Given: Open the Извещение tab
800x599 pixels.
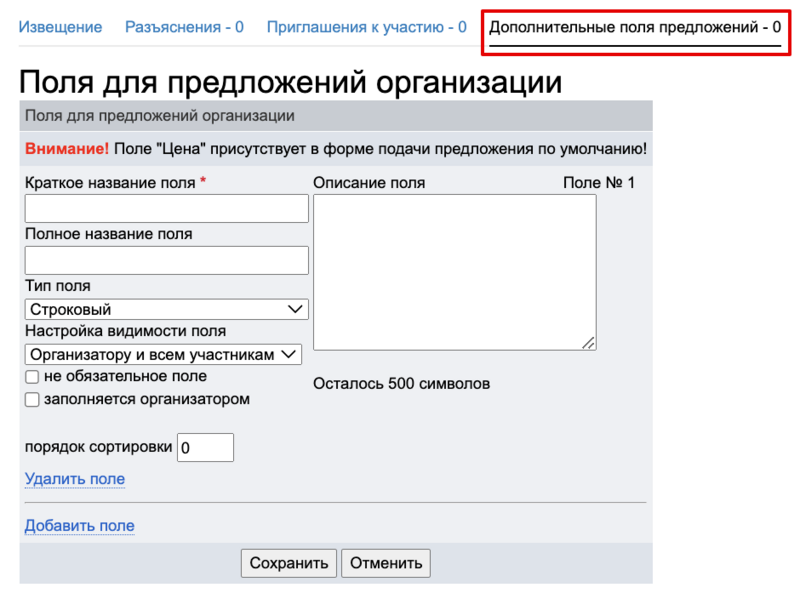Looking at the screenshot, I should [60, 27].
